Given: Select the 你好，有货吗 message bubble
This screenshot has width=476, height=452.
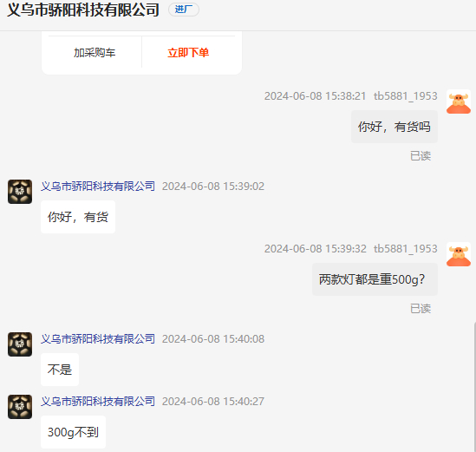Looking at the screenshot, I should click(x=394, y=127).
